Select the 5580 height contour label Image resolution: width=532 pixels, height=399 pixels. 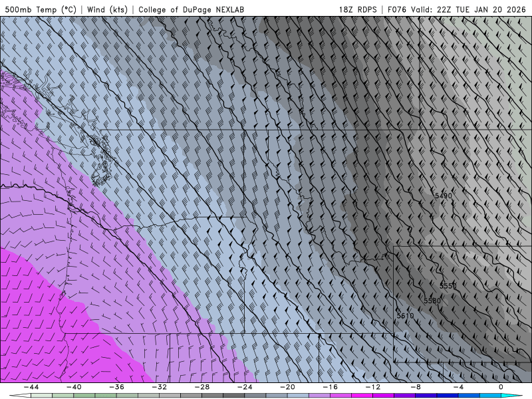click(432, 301)
